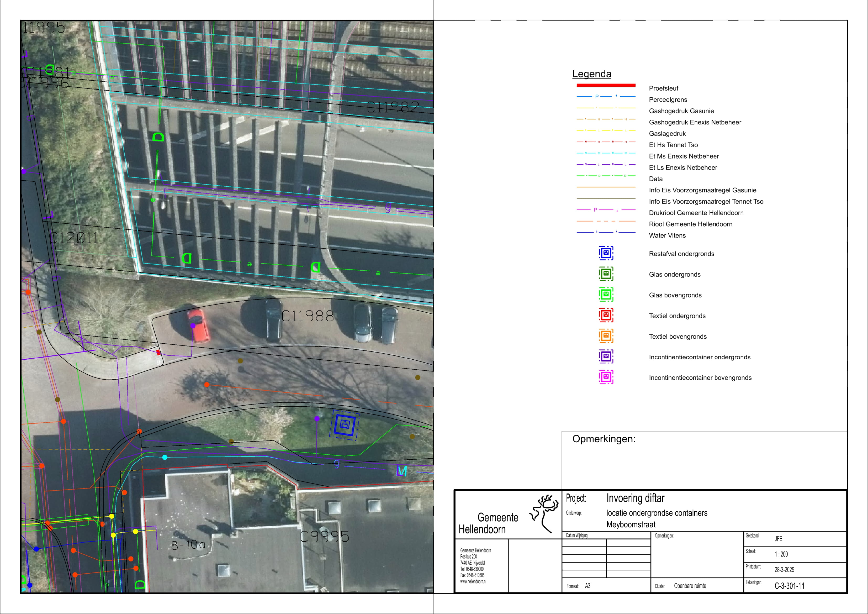Select the orange Textiel bovengronds legend icon
This screenshot has width=868, height=614.
[606, 336]
